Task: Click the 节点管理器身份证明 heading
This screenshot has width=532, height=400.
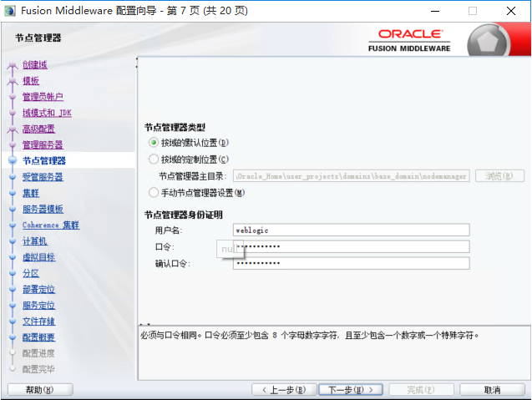Action: point(184,215)
